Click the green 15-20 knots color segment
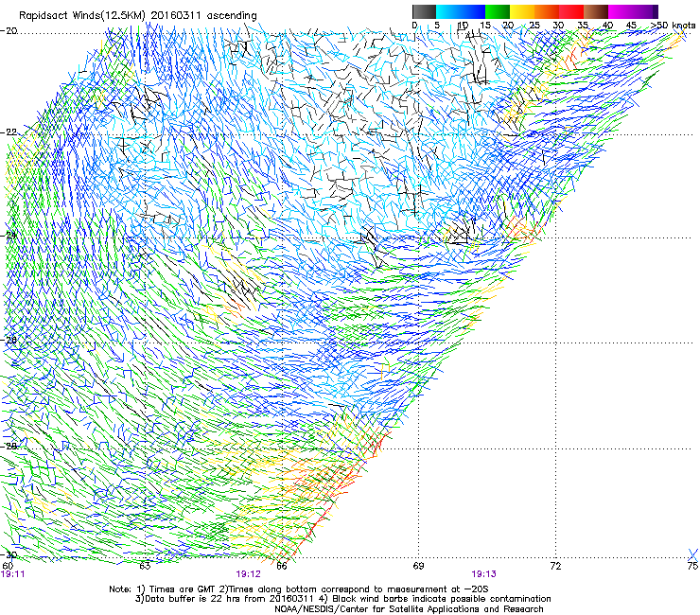 point(498,11)
